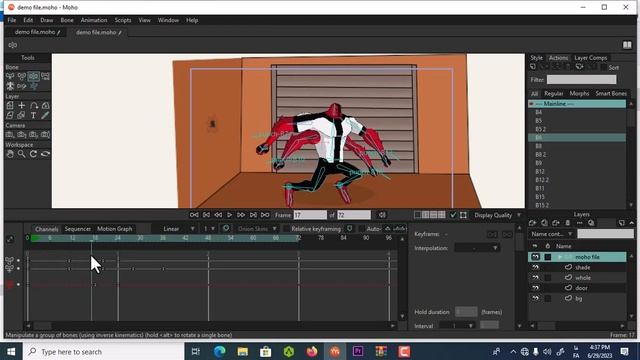Toggle the Sort checkbox in Actions panel
Image resolution: width=640 pixels, height=360 pixels.
[603, 67]
